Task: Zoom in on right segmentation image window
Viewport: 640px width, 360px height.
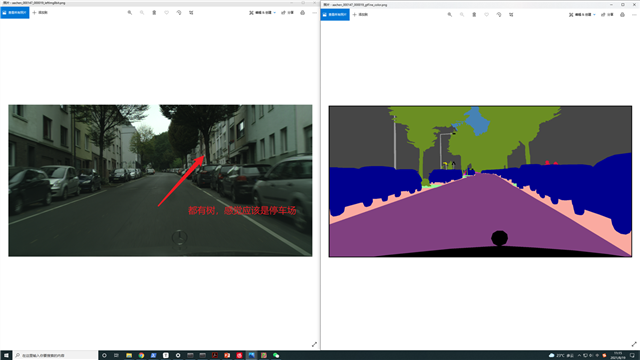Action: 450,15
